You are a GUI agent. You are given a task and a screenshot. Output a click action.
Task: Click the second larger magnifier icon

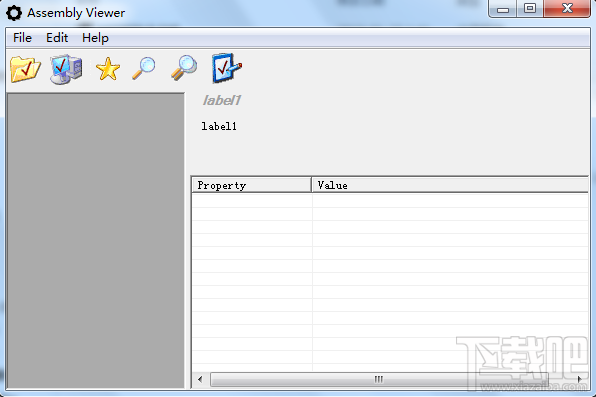pyautogui.click(x=184, y=68)
